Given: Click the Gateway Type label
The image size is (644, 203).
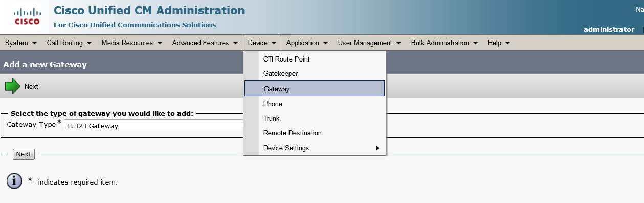Looking at the screenshot, I should pyautogui.click(x=31, y=125).
